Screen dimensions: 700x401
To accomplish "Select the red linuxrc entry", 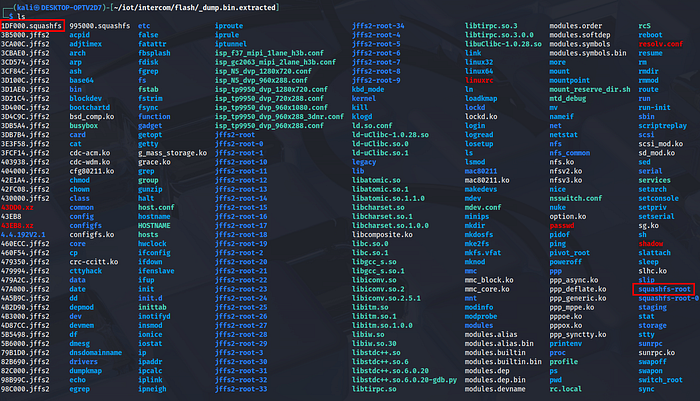I will coord(479,80).
